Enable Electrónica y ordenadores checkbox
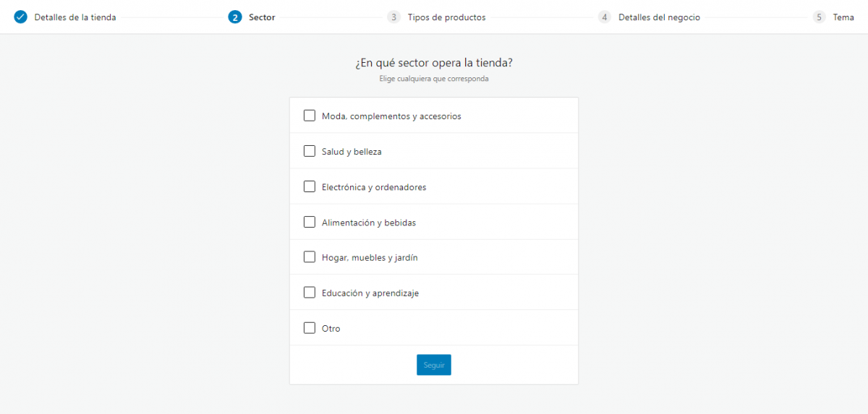The height and width of the screenshot is (414, 868). (x=310, y=186)
